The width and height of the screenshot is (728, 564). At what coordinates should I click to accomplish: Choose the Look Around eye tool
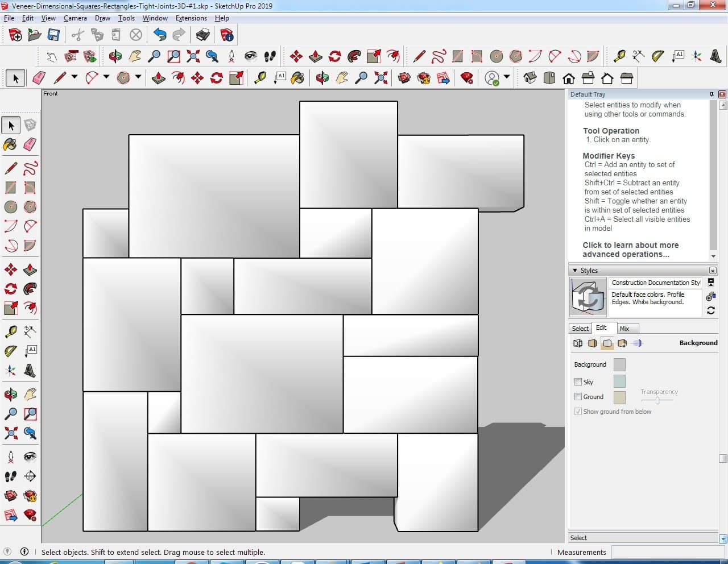tap(250, 56)
